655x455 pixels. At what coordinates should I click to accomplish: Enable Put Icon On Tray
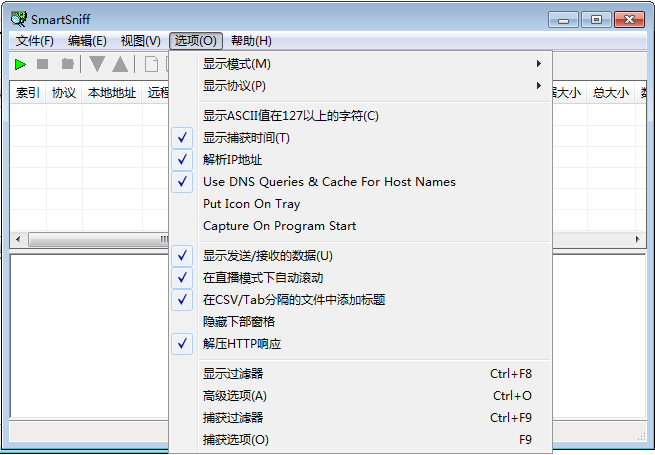click(361, 204)
